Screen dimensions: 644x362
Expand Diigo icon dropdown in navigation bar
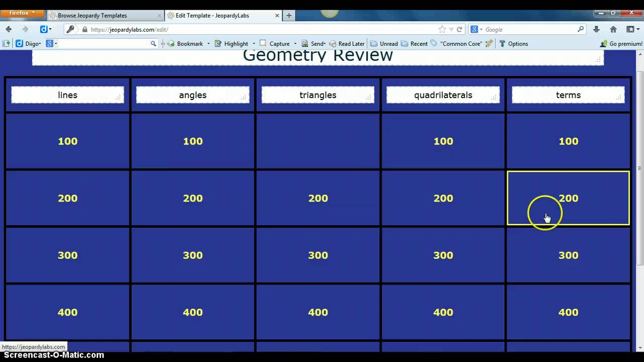(50, 29)
